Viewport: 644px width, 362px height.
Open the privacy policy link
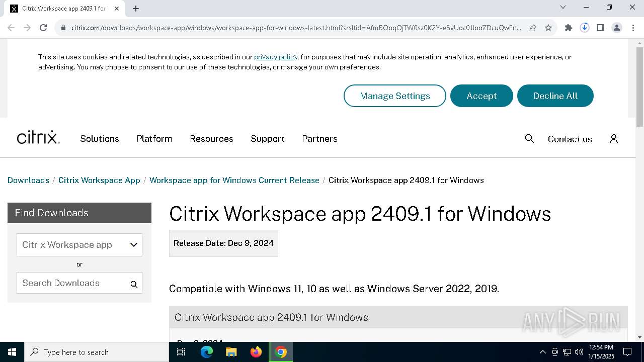[276, 57]
